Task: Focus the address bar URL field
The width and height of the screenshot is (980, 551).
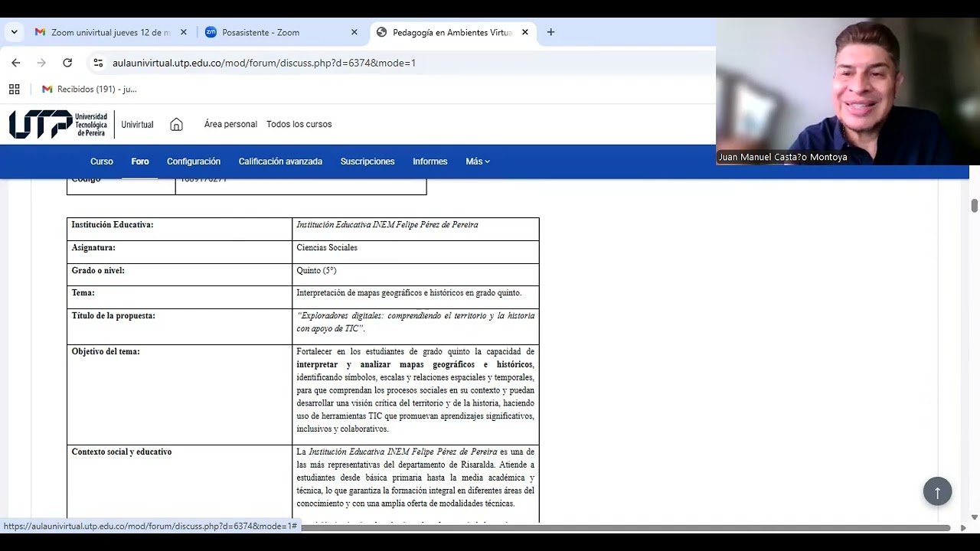Action: (264, 63)
